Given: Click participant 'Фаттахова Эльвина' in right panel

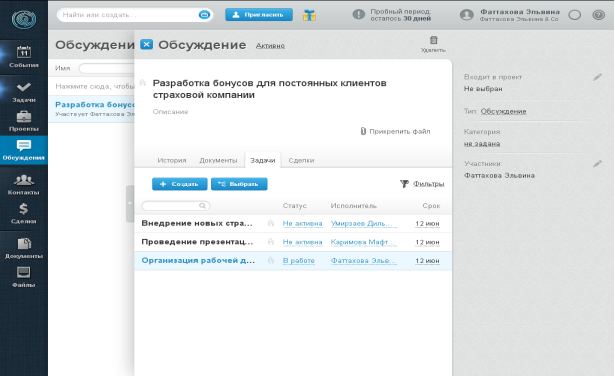Looking at the screenshot, I should coord(499,175).
